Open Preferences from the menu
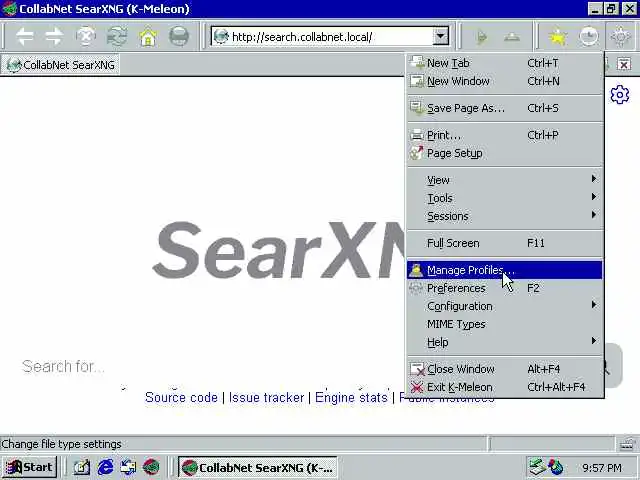The width and height of the screenshot is (640, 480). coord(505,288)
